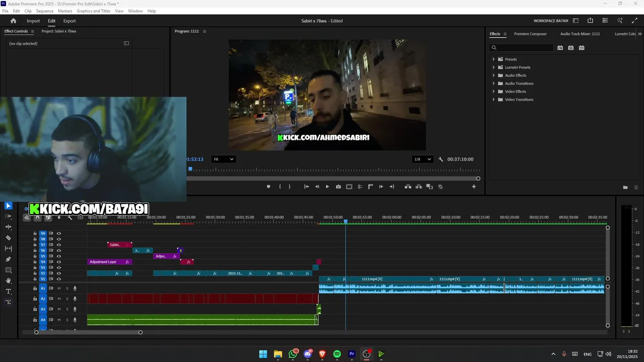Open the Program monitor button editor plus
This screenshot has height=362, width=644.
[473, 187]
